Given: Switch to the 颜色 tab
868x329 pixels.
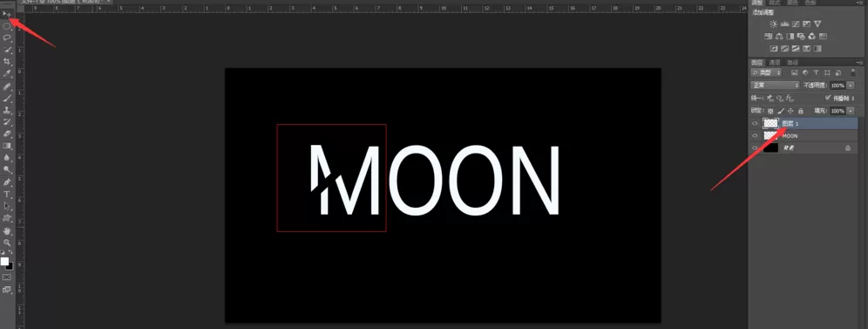Looking at the screenshot, I should coord(793,3).
